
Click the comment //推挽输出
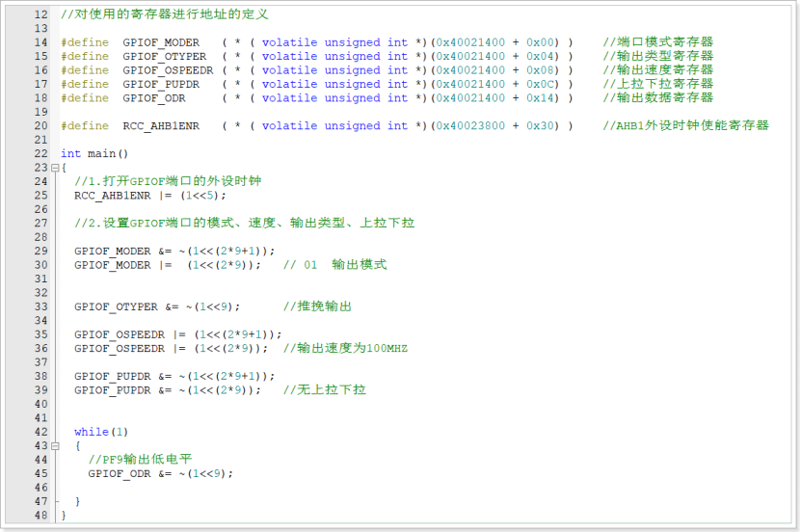[x=318, y=306]
